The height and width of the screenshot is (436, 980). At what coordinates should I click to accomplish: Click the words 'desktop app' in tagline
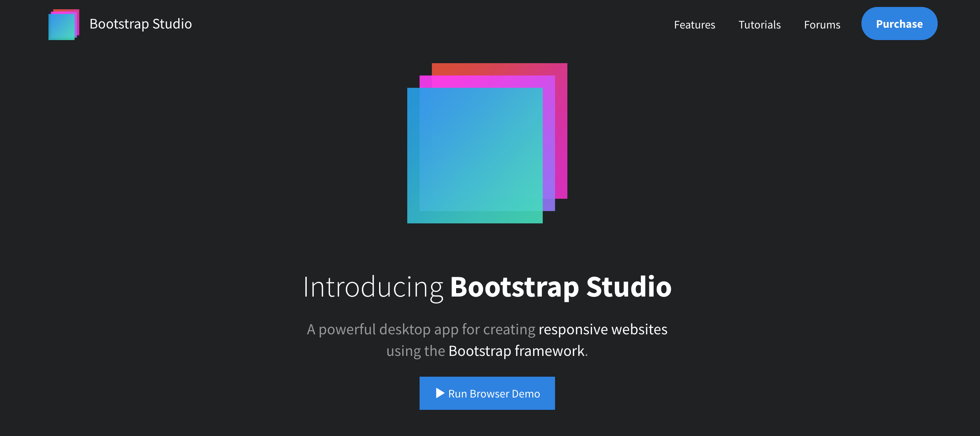coord(418,330)
